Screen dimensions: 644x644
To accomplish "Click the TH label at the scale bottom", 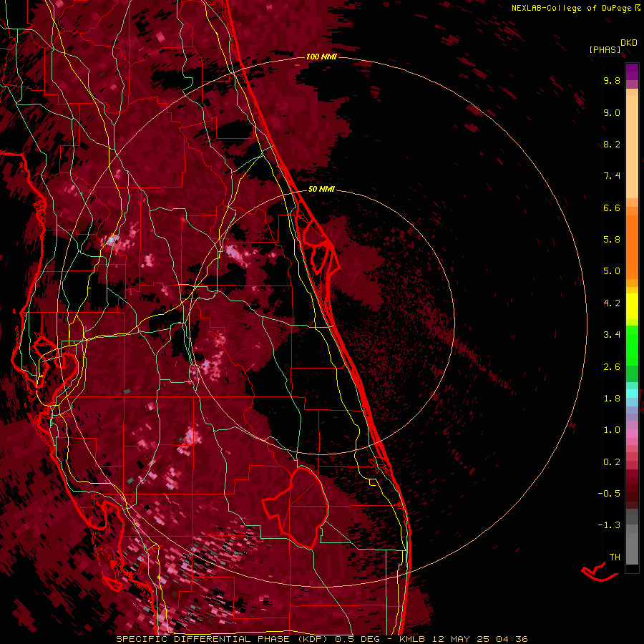I will coord(615,557).
